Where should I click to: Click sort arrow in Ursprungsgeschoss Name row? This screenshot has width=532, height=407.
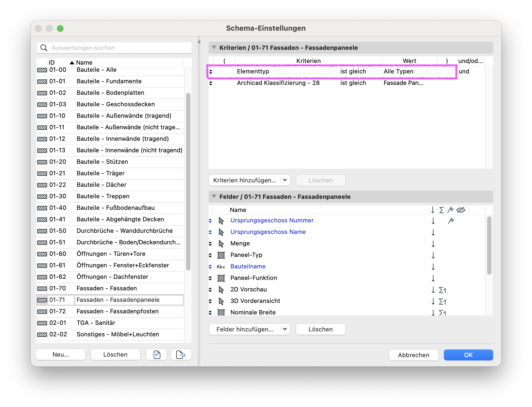[x=433, y=232]
